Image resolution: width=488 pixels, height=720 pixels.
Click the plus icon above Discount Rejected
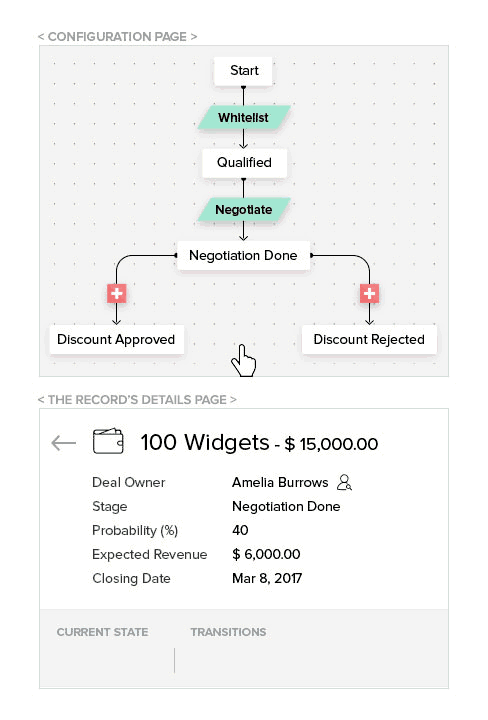click(x=369, y=293)
